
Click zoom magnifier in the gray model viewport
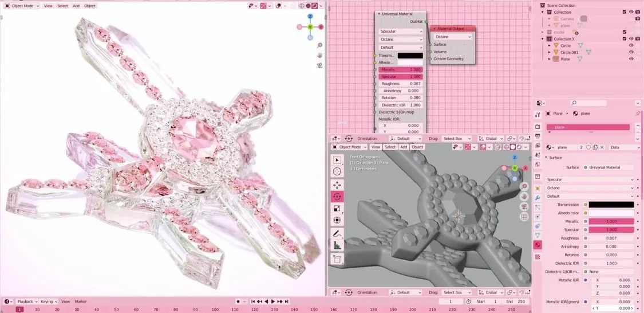click(x=524, y=187)
